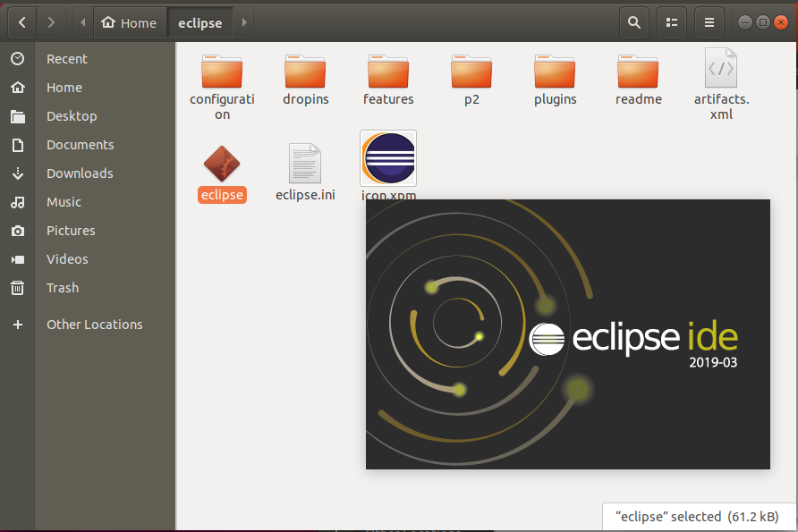
Task: Click the Eclipse IDE 2019-03 splash screen
Action: click(x=568, y=334)
